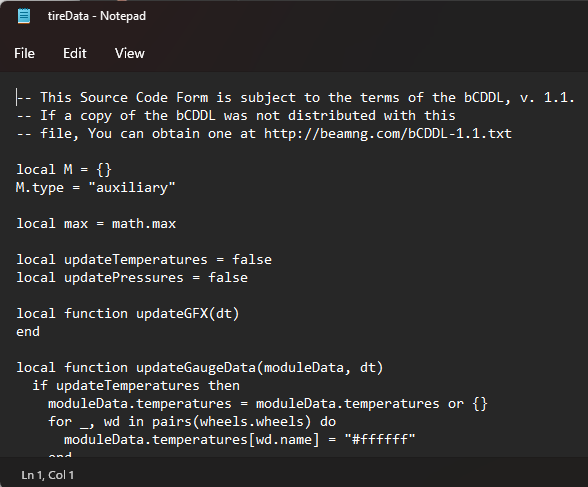Image resolution: width=588 pixels, height=487 pixels.
Task: Click the first comment line about Source Code Form
Action: (x=296, y=97)
